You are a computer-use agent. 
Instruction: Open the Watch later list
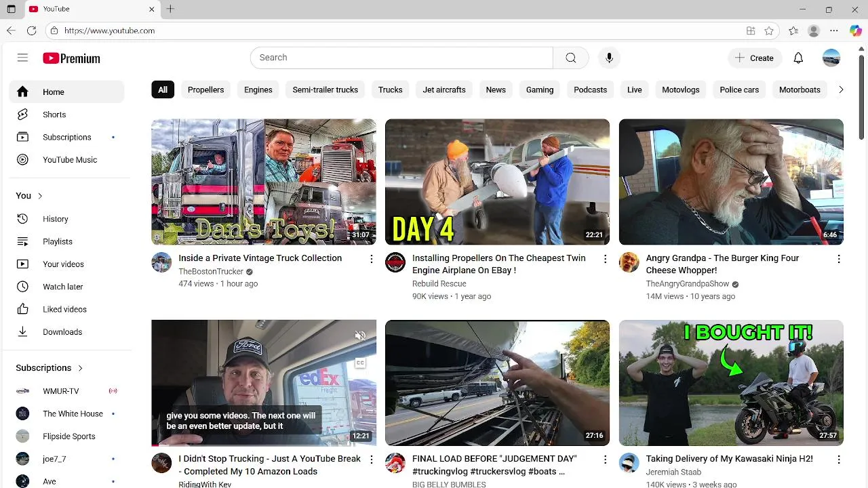pyautogui.click(x=66, y=287)
